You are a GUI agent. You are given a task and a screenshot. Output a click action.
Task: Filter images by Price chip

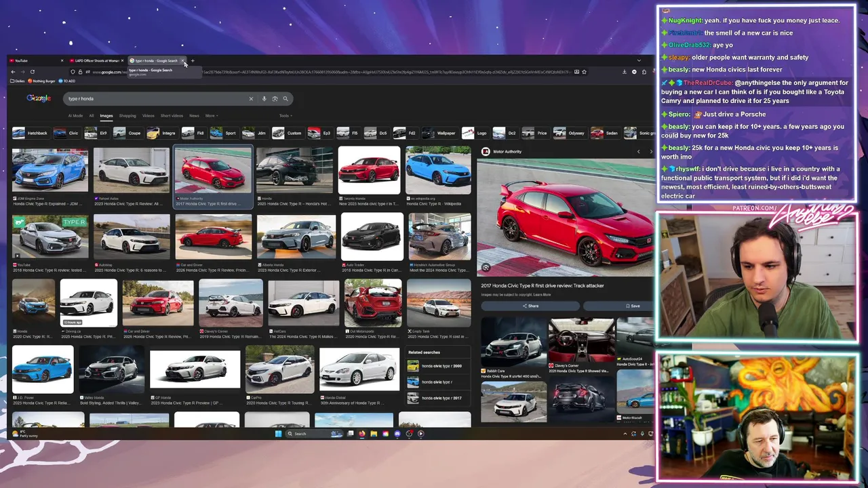coord(535,133)
